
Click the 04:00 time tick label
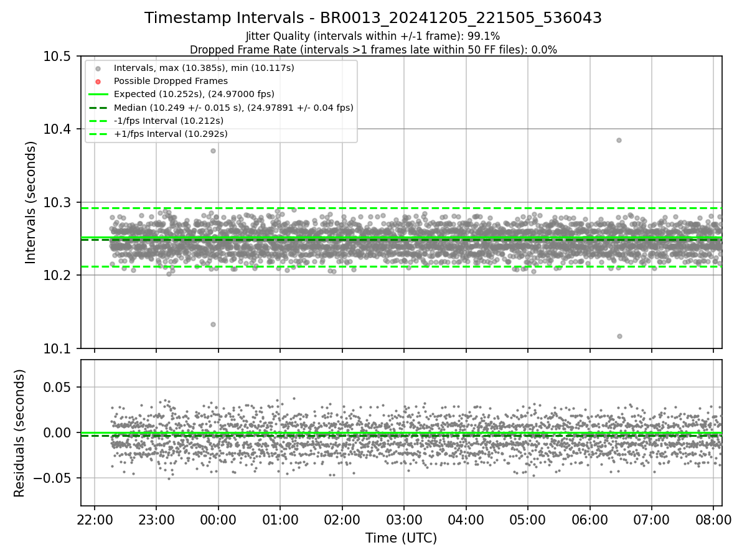pyautogui.click(x=466, y=519)
